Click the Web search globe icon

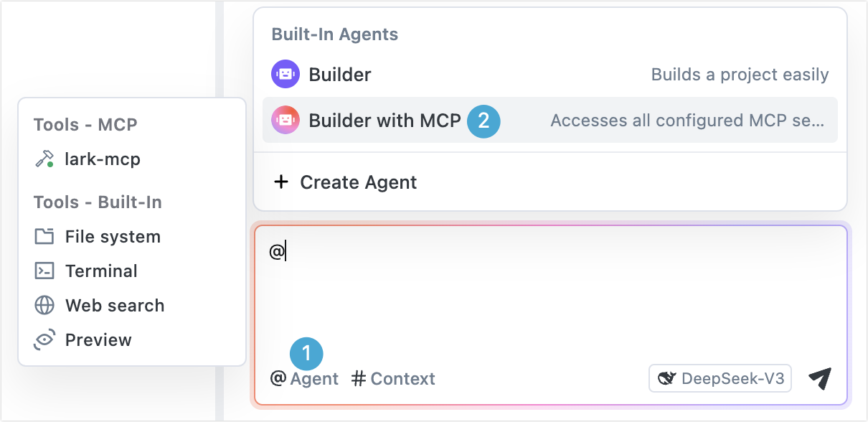(44, 306)
